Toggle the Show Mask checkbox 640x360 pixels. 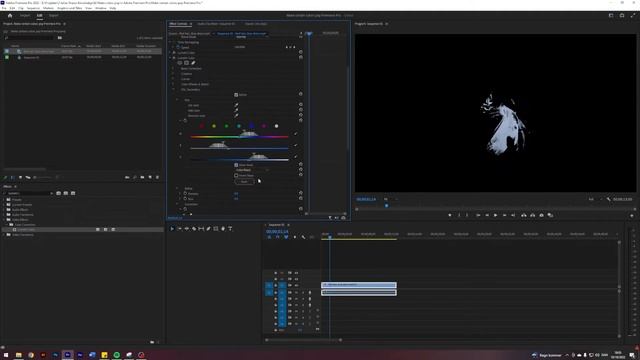(x=236, y=165)
